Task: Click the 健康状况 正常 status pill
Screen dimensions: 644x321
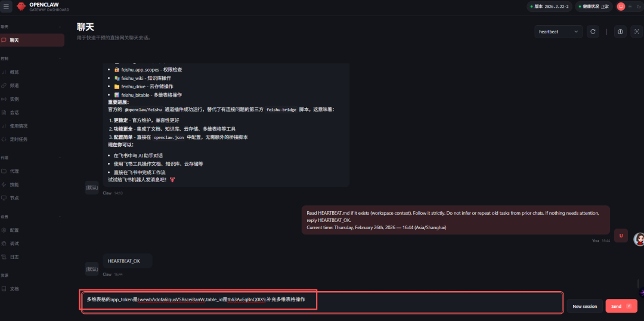Action: click(593, 7)
